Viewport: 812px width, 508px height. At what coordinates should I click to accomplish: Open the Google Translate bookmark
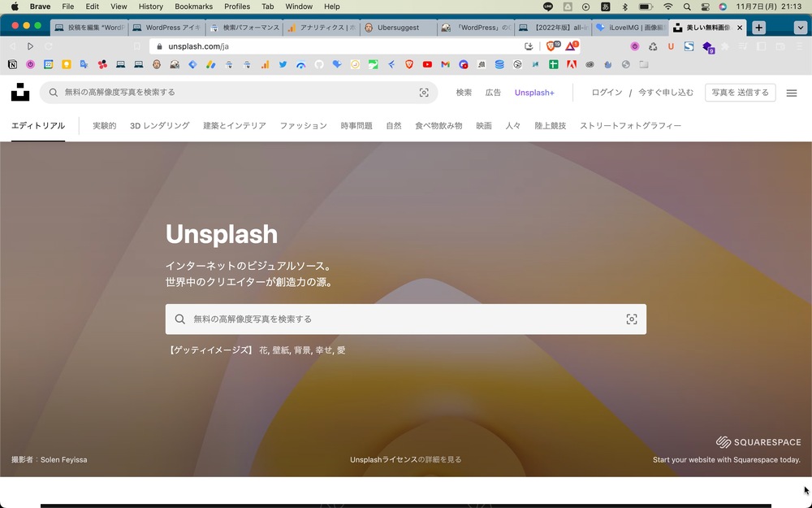(84, 65)
